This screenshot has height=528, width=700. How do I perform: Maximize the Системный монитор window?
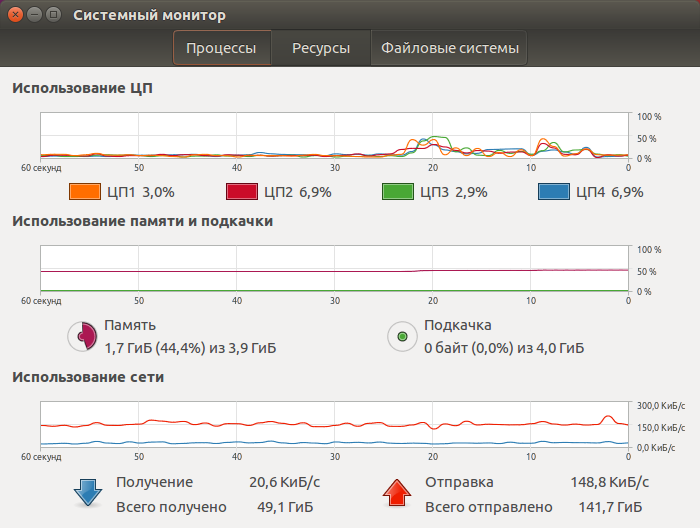click(53, 15)
